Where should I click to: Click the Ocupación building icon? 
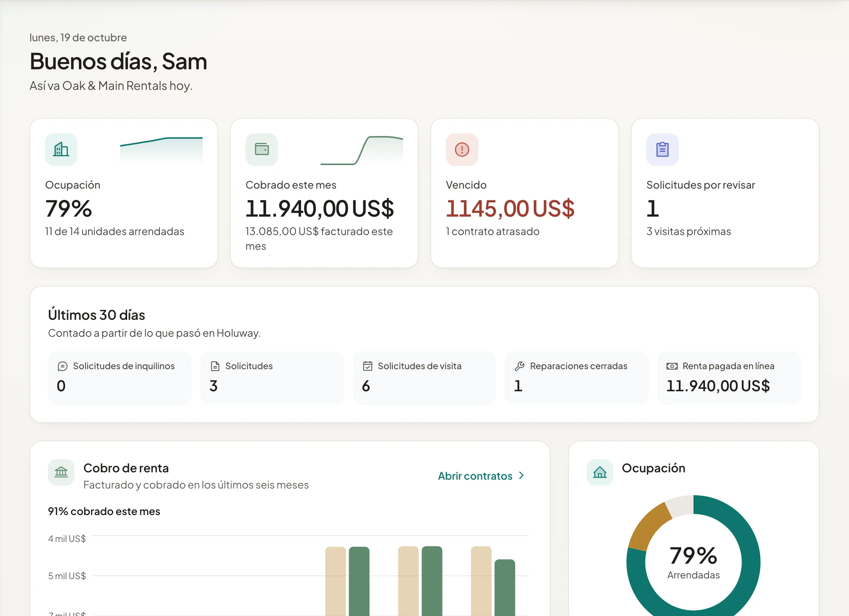click(61, 149)
